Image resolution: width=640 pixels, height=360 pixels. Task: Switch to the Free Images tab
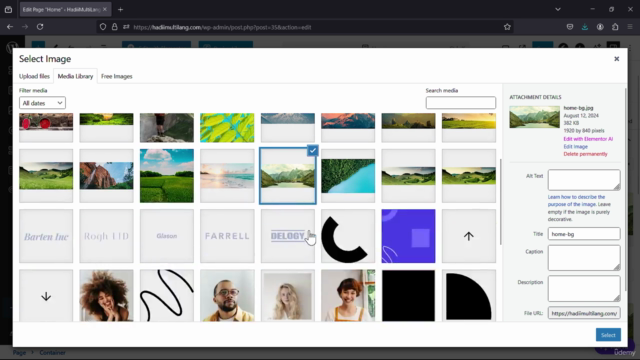pos(117,76)
